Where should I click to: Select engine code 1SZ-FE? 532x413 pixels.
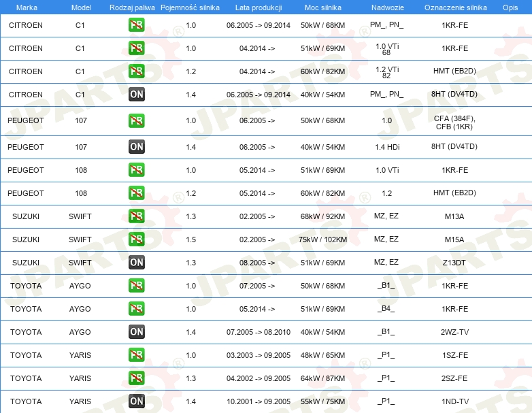(454, 355)
